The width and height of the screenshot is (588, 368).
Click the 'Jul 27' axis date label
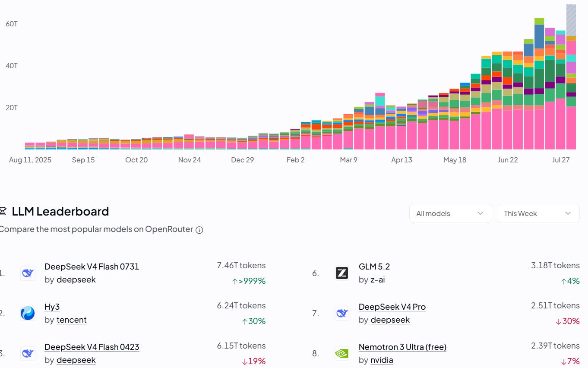click(561, 160)
